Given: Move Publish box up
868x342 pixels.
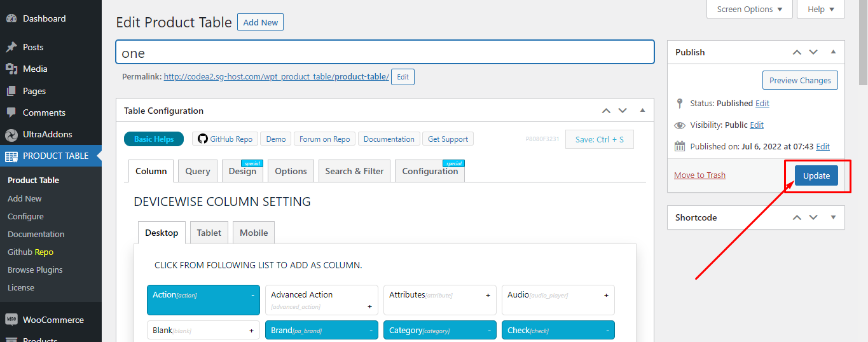Looking at the screenshot, I should point(797,52).
